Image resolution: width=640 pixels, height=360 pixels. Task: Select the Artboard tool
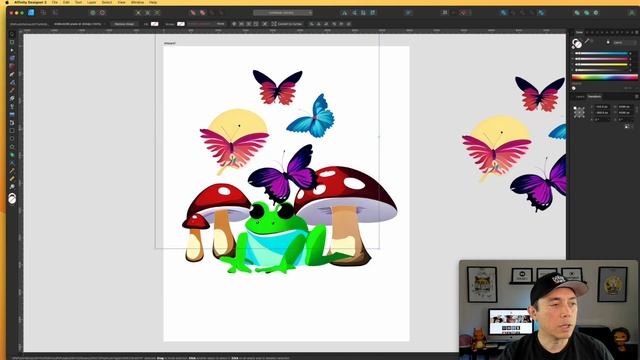click(12, 42)
